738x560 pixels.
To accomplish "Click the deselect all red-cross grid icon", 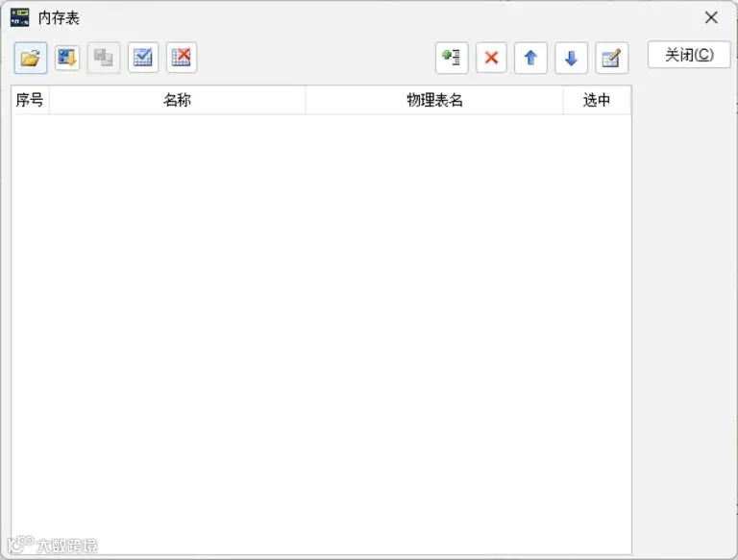I will 182,58.
